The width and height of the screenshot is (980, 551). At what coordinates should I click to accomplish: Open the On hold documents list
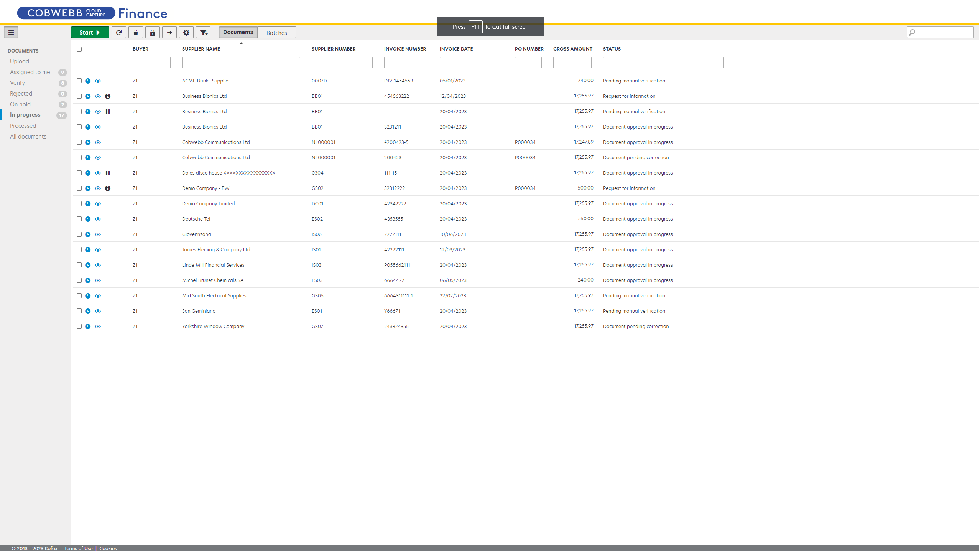tap(20, 104)
